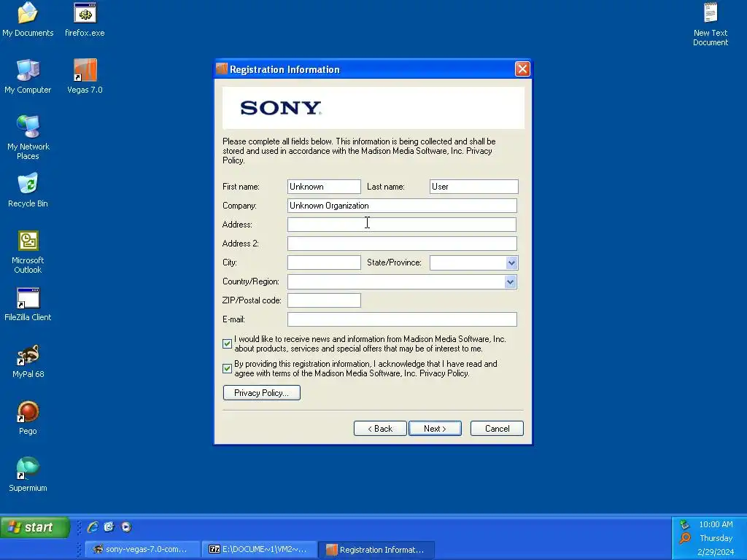747x560 pixels.
Task: Switch to sony-vegas-7.0-com taskbar item
Action: click(x=142, y=549)
